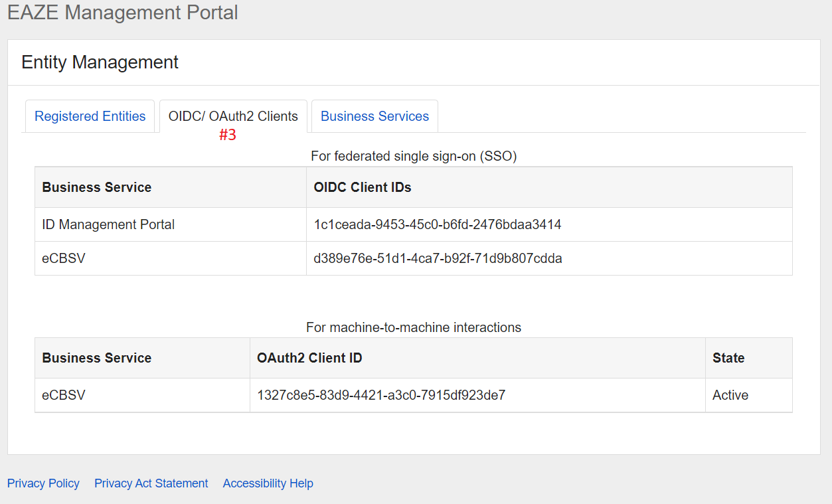The width and height of the screenshot is (832, 504).
Task: Open the Privacy Policy link
Action: (43, 483)
